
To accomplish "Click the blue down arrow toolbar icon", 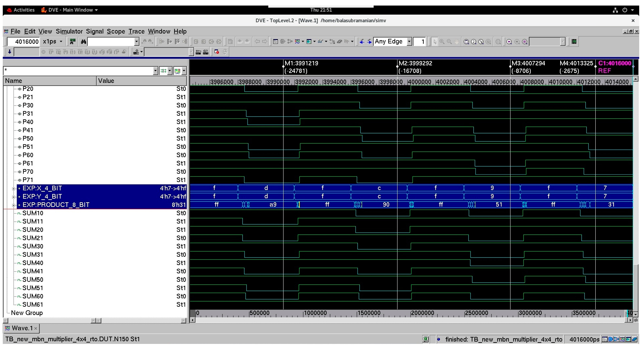I will (9, 52).
